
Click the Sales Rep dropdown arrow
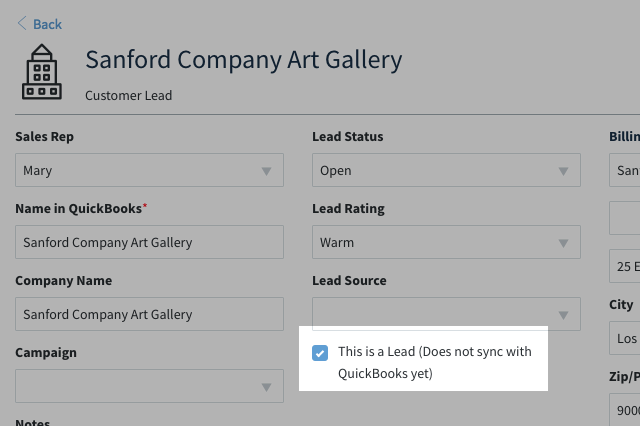coord(267,171)
